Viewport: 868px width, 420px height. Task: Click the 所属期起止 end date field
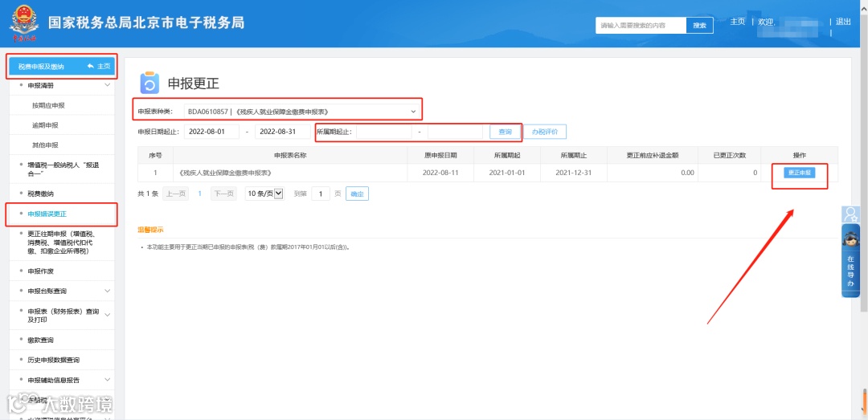pos(456,132)
